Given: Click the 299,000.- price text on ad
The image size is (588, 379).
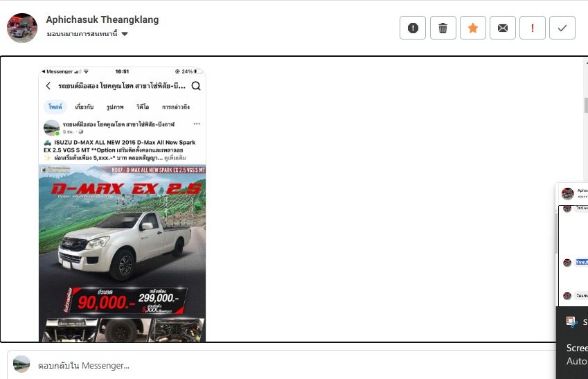Looking at the screenshot, I should [x=159, y=297].
